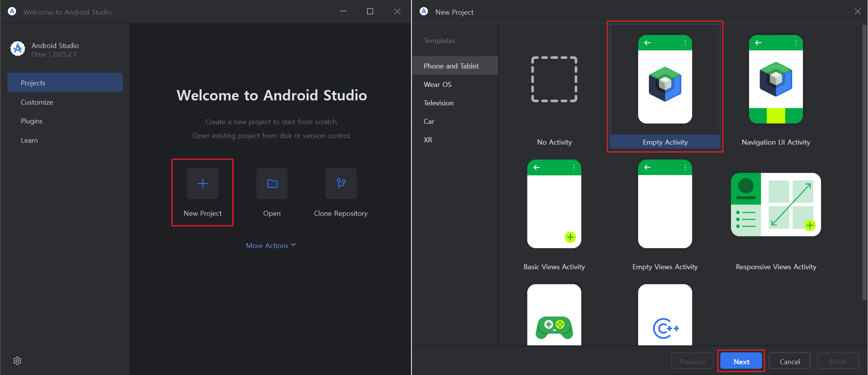Select the Navigation UI Activity template
Image resolution: width=868 pixels, height=375 pixels.
[x=776, y=79]
